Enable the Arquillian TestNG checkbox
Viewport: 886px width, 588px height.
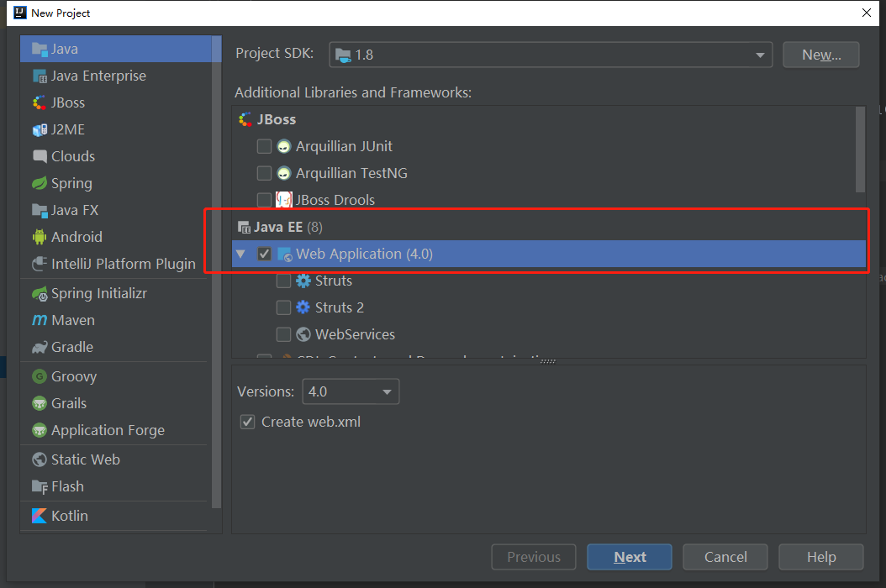point(264,173)
